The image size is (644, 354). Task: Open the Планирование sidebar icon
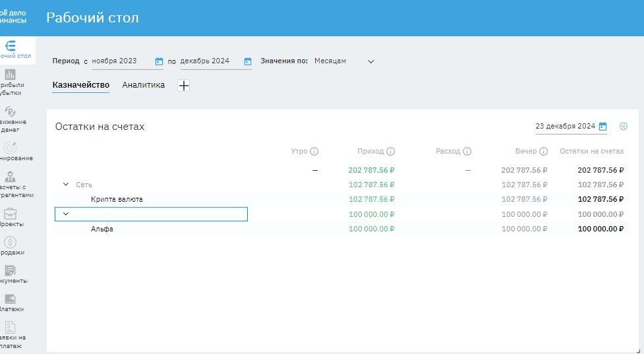(10, 148)
